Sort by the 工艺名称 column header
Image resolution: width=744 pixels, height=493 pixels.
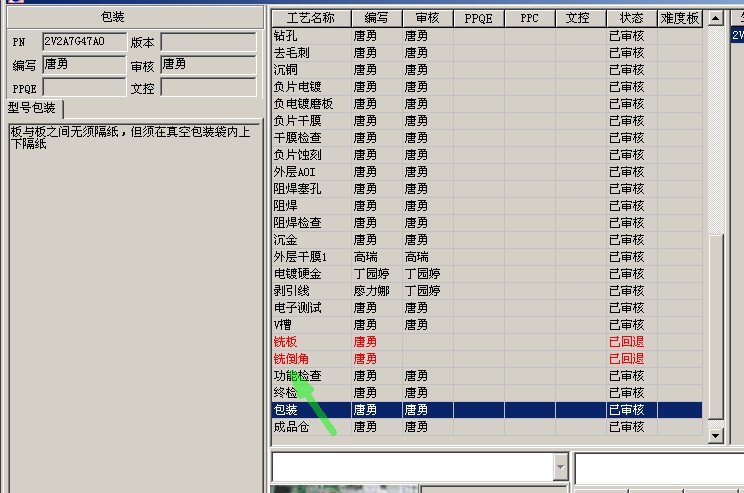[311, 19]
